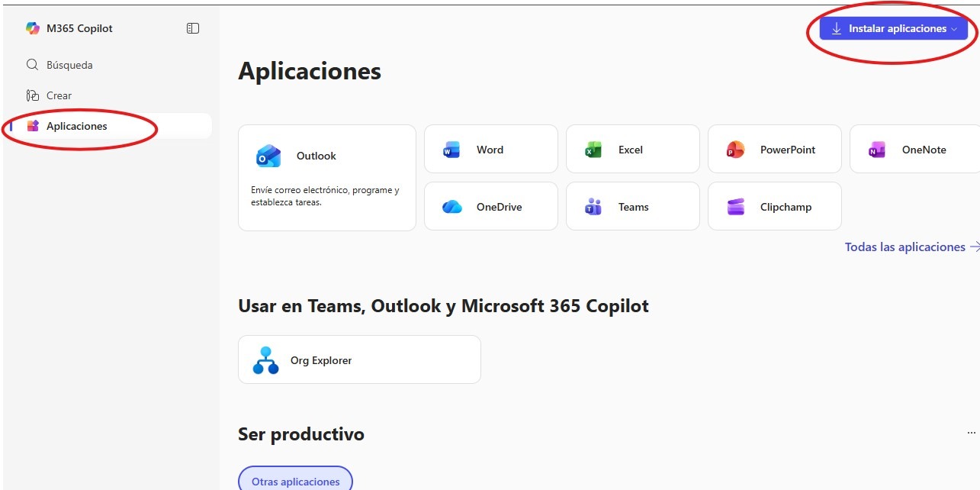This screenshot has height=490, width=980.
Task: Click the M365 Copilot logo
Action: tap(34, 27)
